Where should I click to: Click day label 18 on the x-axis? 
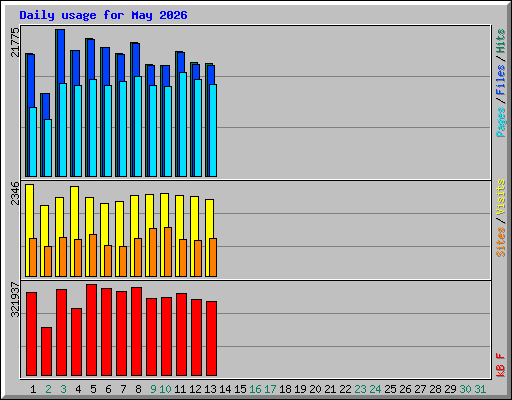(x=285, y=389)
